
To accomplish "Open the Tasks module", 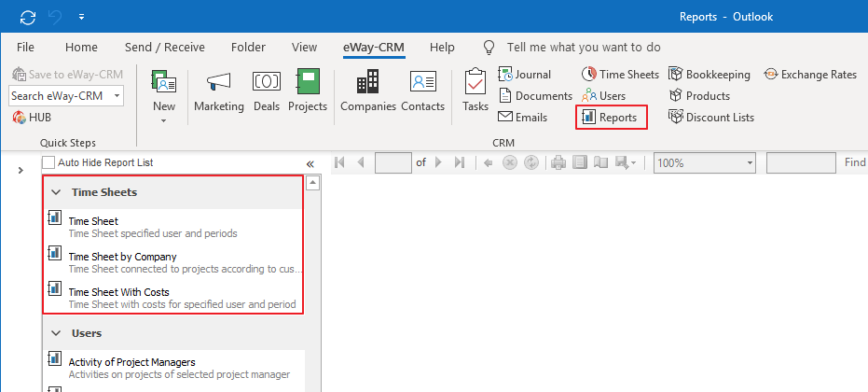I will (x=475, y=92).
